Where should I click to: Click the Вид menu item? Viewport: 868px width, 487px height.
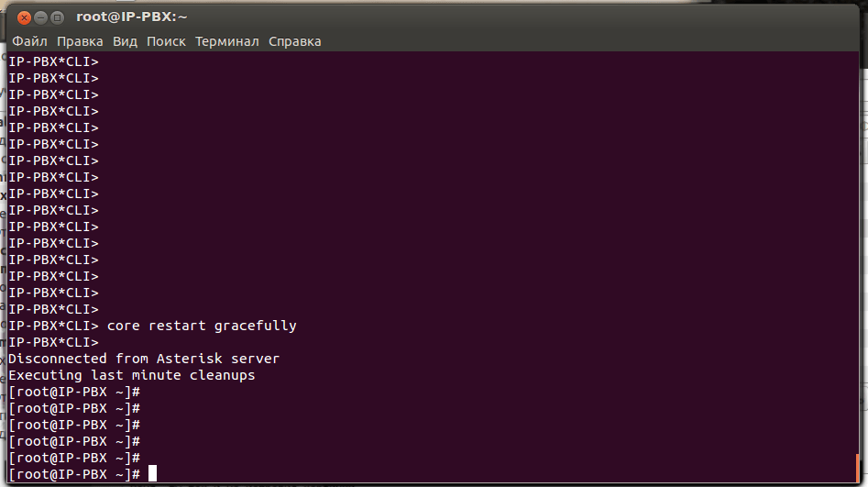[125, 41]
